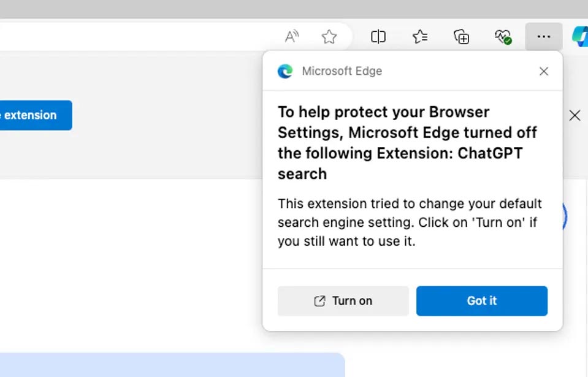Acknowledge the warning with Got it
This screenshot has width=588, height=377.
482,301
